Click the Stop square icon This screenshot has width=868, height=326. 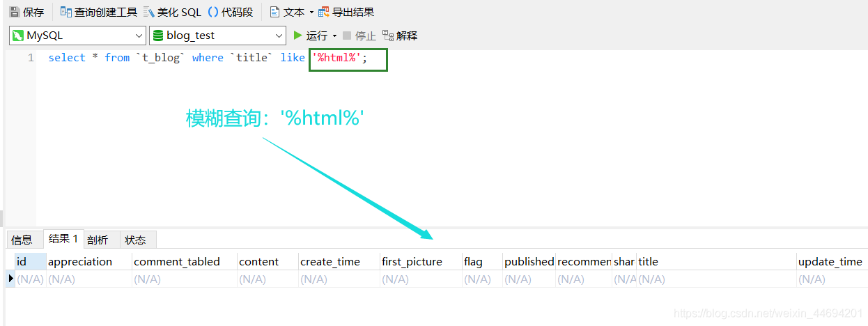click(347, 36)
